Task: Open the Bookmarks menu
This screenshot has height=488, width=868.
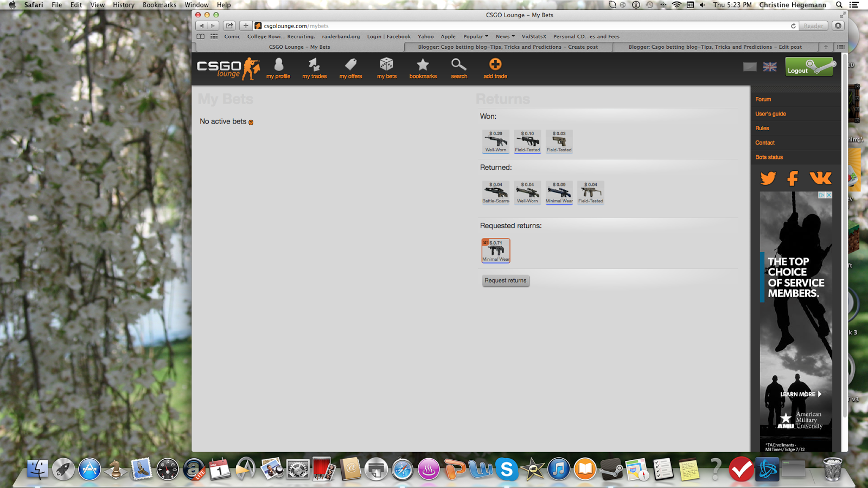Action: (159, 5)
